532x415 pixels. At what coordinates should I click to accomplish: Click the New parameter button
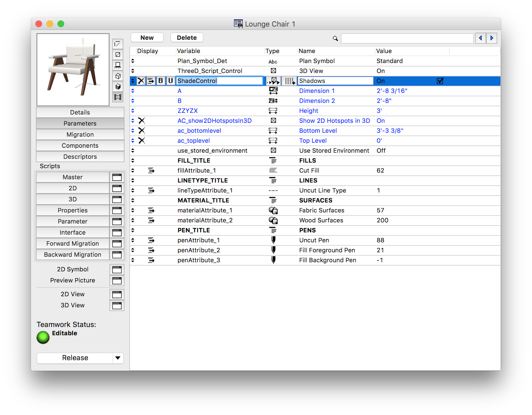(147, 38)
